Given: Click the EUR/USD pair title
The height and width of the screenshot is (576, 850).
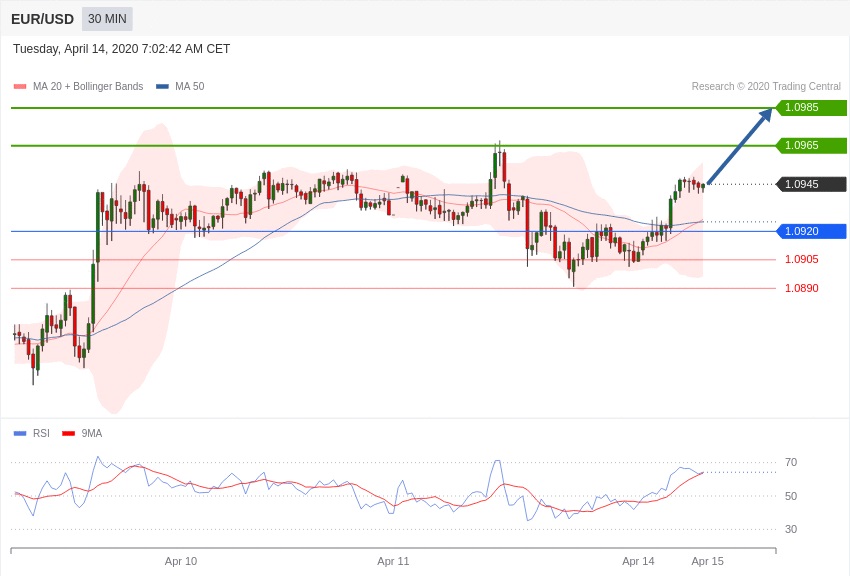Looking at the screenshot, I should (x=42, y=19).
